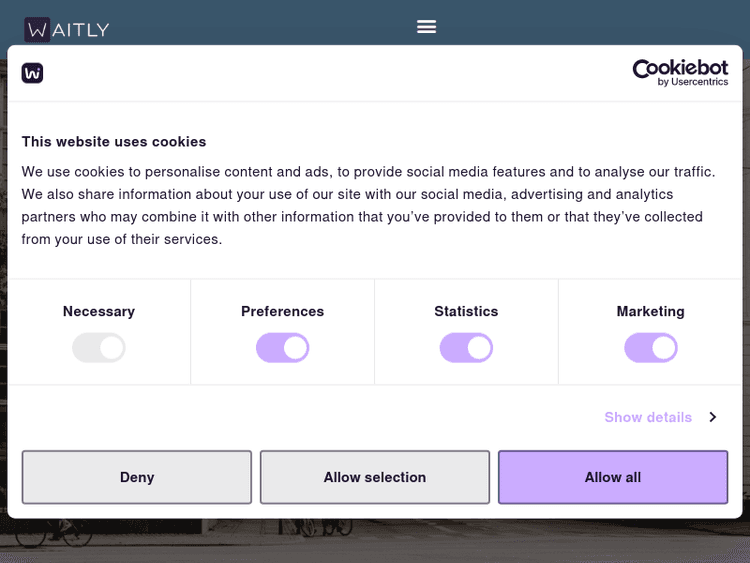The height and width of the screenshot is (563, 750).
Task: Turn off the Statistics cookies switch
Action: [x=466, y=348]
